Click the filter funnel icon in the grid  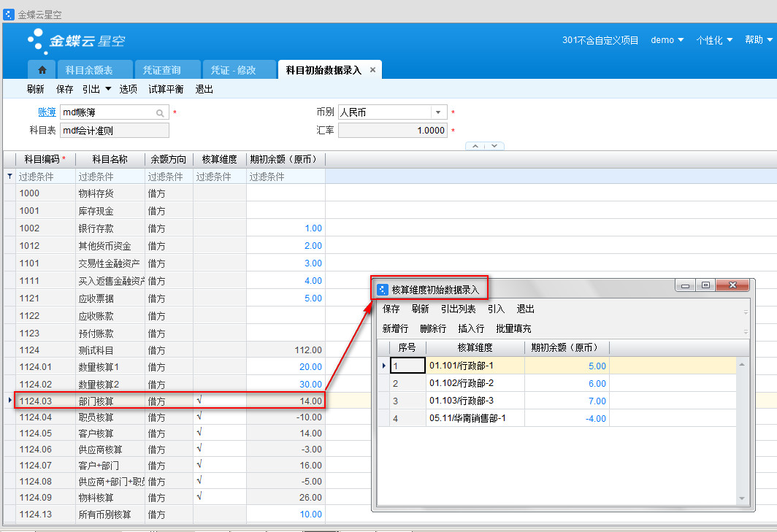[9, 177]
